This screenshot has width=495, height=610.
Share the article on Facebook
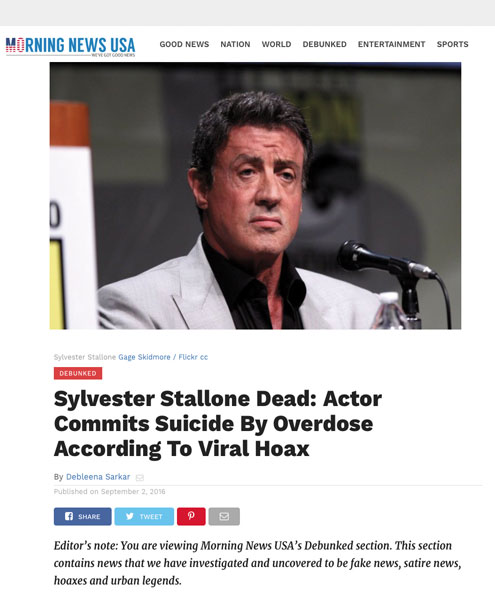click(x=82, y=516)
